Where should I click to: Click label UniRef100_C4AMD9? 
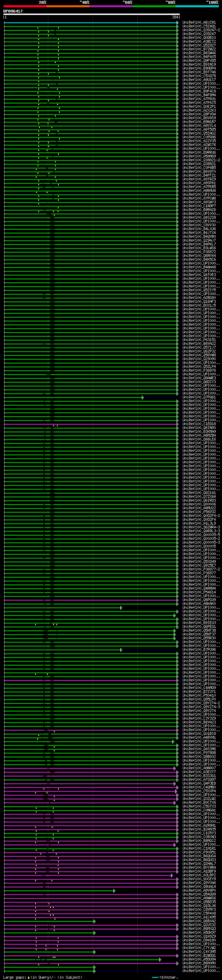point(199,688)
